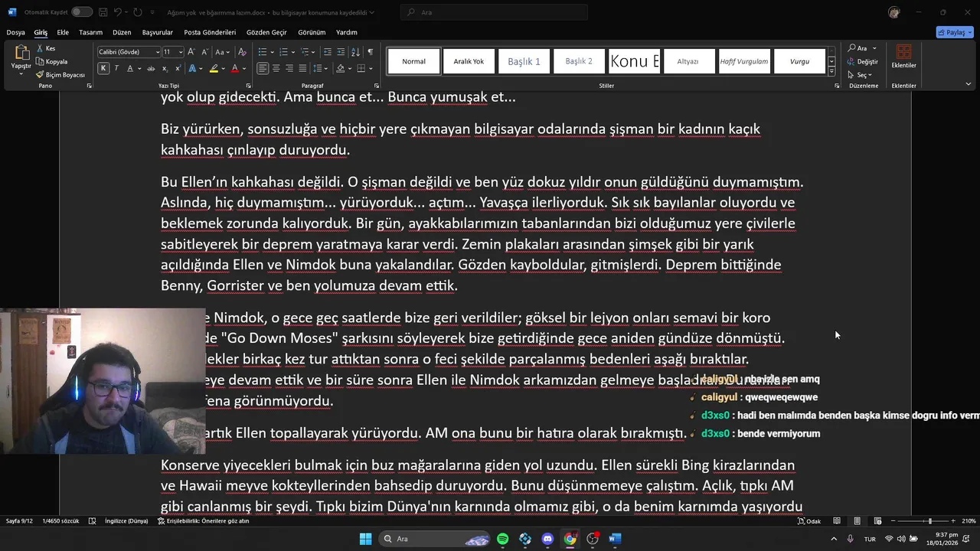Open Discord from the taskbar

click(x=547, y=539)
